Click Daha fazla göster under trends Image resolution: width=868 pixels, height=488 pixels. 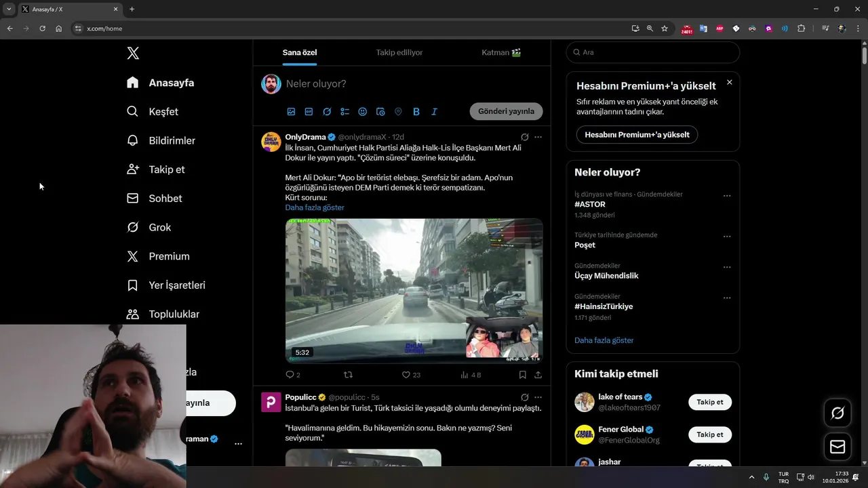pyautogui.click(x=604, y=340)
